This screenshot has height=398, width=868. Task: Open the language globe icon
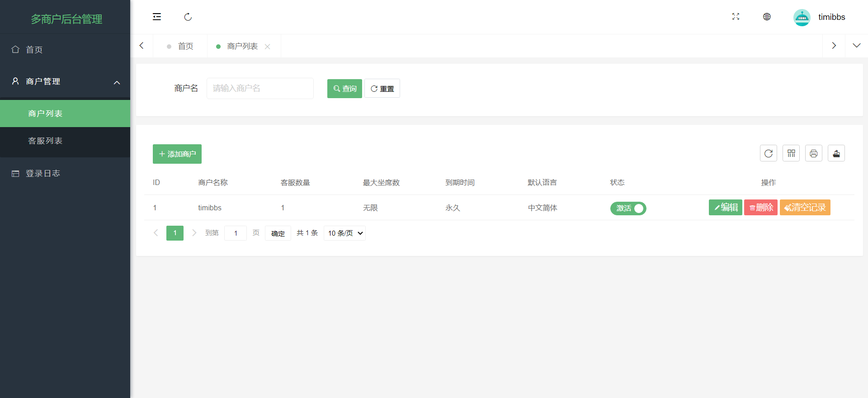(767, 17)
